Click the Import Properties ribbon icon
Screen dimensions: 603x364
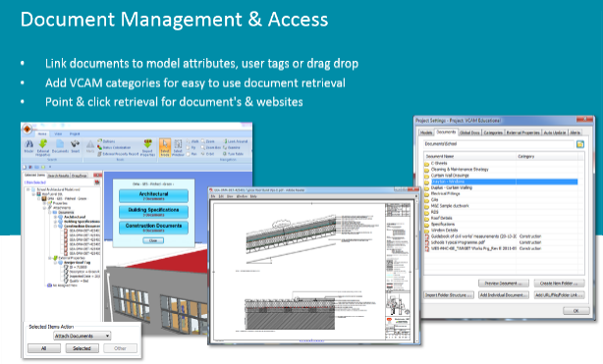tap(147, 147)
